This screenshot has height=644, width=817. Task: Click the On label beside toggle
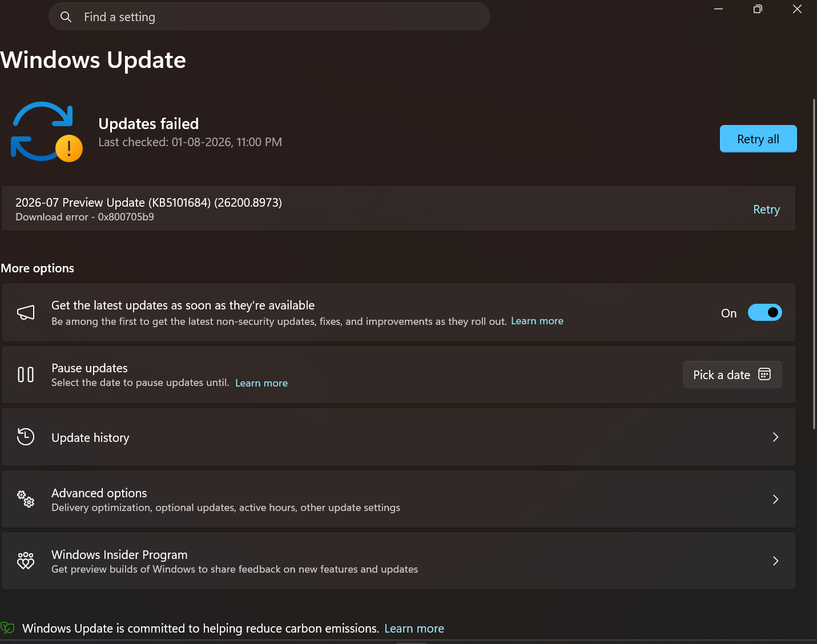[x=729, y=313]
